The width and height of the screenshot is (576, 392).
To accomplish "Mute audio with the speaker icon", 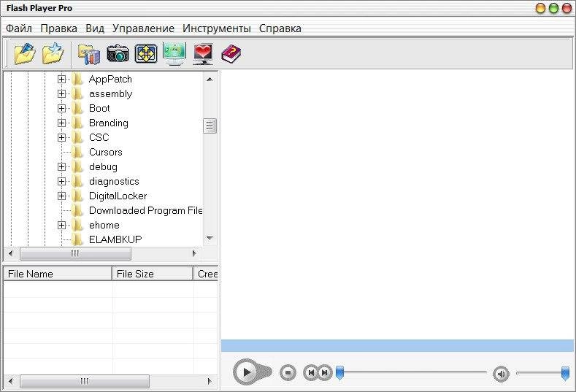I will tap(501, 374).
